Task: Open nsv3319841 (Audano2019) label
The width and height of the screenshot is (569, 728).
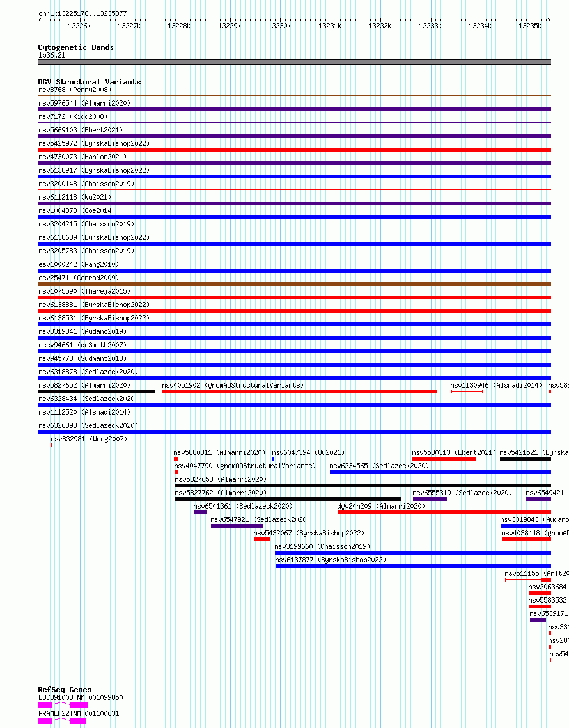Action: 82,332
